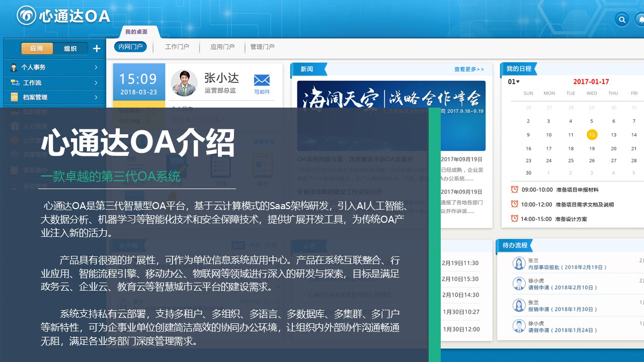644x362 pixels.
Task: Select the 内网门户 portal tab
Action: [x=130, y=47]
